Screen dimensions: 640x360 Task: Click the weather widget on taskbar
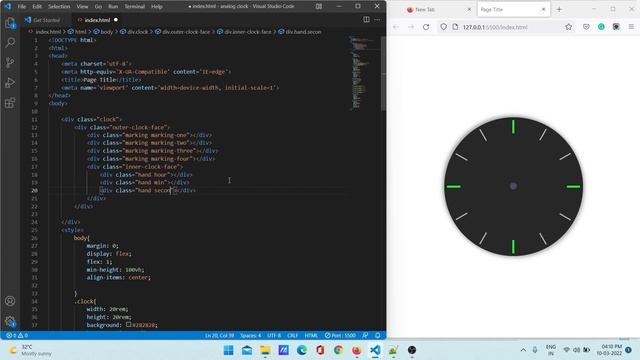click(31, 350)
